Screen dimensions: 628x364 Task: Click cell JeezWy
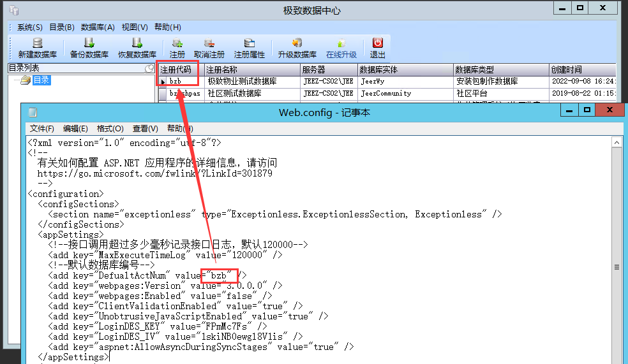[405, 82]
